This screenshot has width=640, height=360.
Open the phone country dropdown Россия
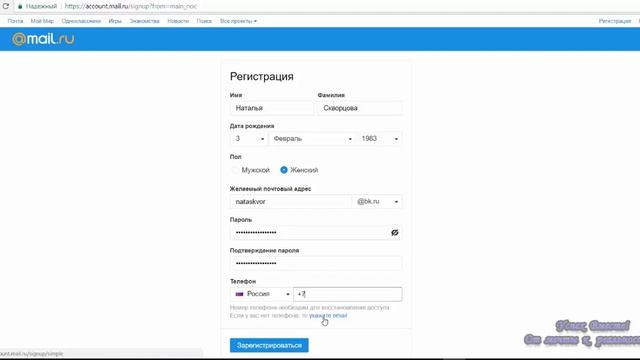pyautogui.click(x=261, y=294)
